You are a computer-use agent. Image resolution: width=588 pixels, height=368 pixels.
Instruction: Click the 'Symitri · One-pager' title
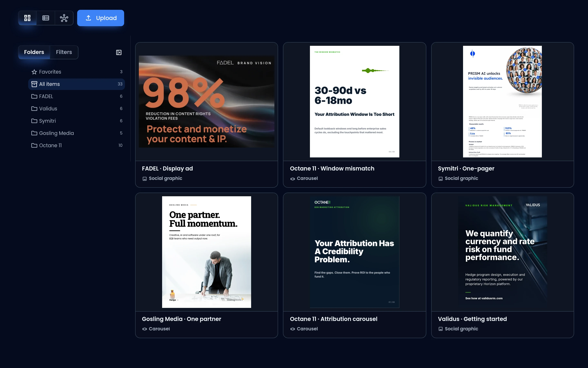point(466,168)
